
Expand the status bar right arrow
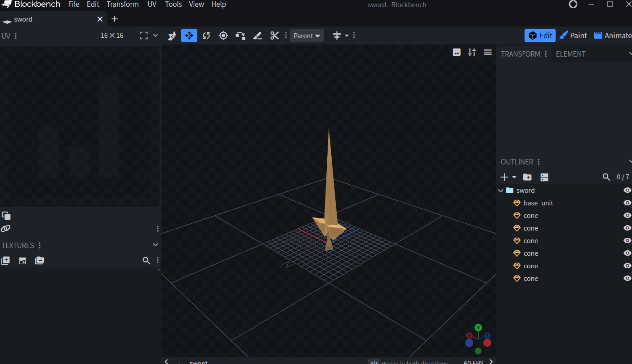click(491, 361)
